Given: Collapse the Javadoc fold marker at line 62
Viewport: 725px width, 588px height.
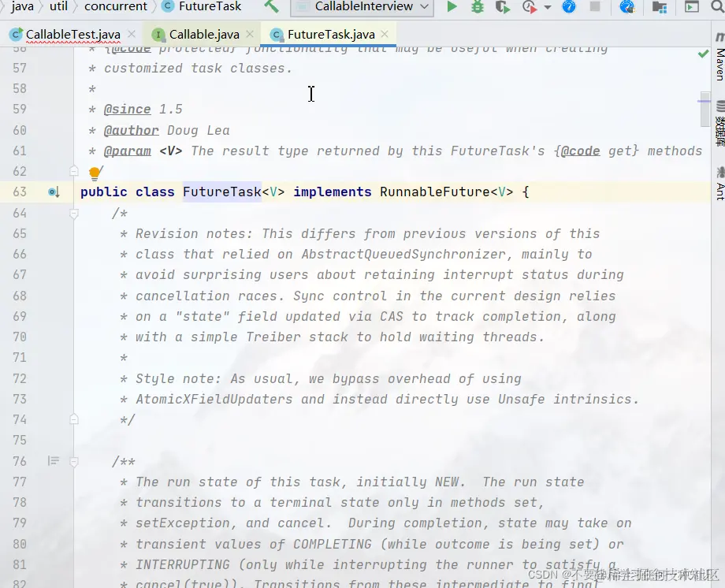Looking at the screenshot, I should point(73,171).
